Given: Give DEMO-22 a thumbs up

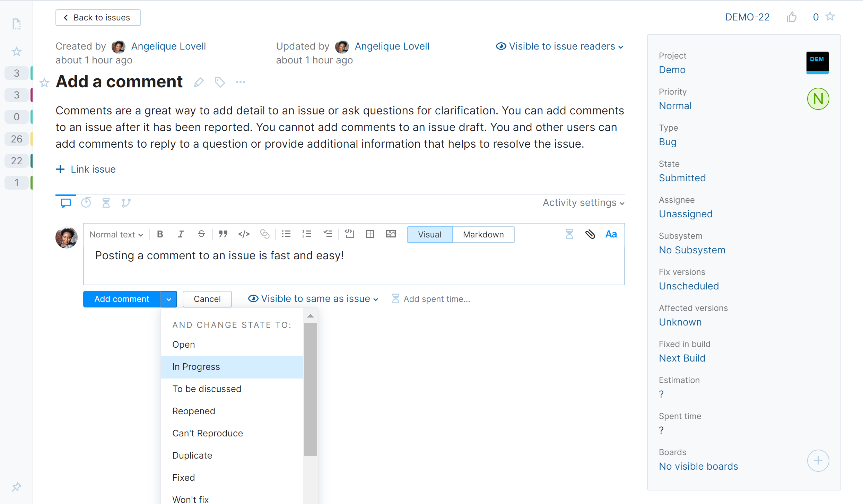Looking at the screenshot, I should click(791, 17).
